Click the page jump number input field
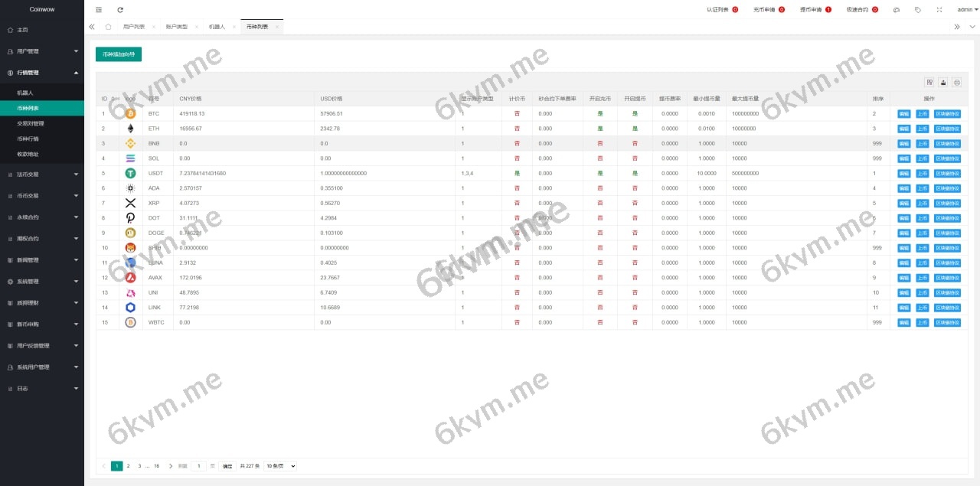The width and height of the screenshot is (980, 486). click(199, 466)
